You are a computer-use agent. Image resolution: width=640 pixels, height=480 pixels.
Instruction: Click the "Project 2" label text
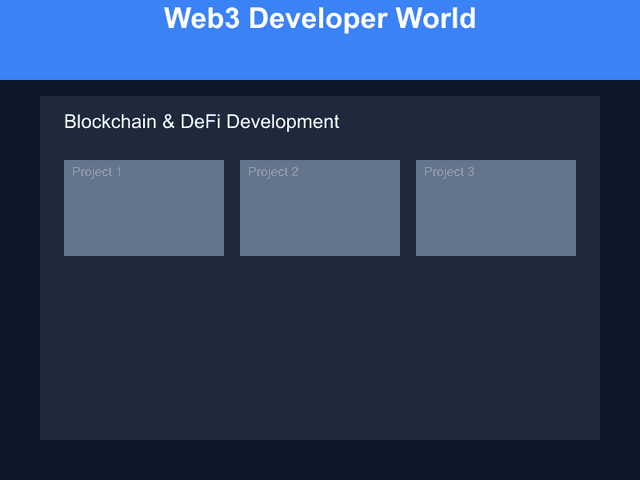[x=273, y=172]
